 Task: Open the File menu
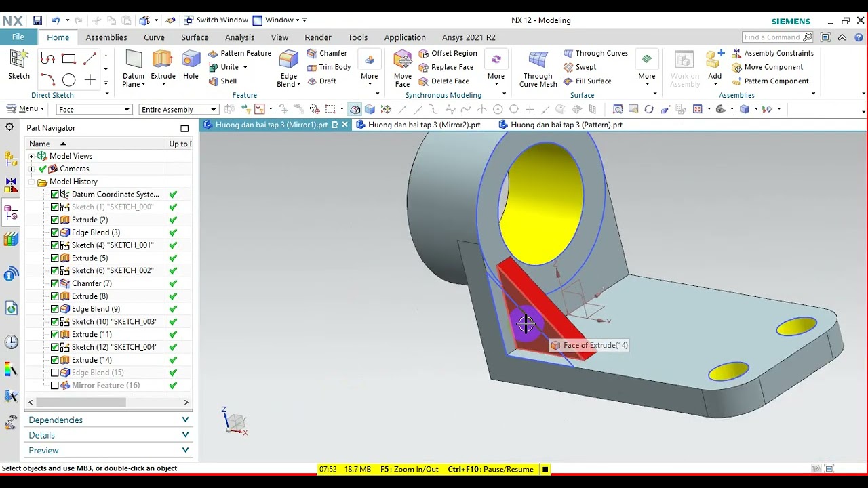(18, 37)
